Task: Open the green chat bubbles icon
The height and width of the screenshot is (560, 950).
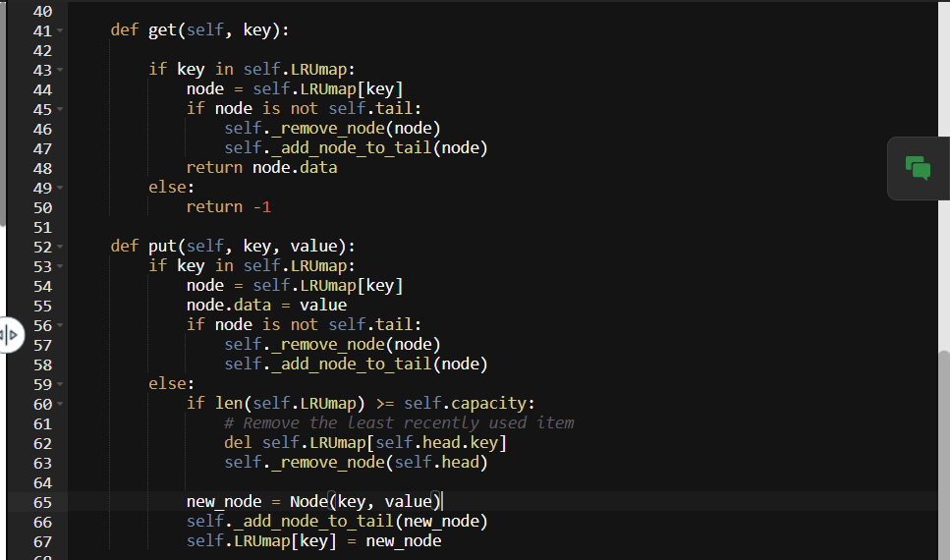Action: tap(918, 168)
